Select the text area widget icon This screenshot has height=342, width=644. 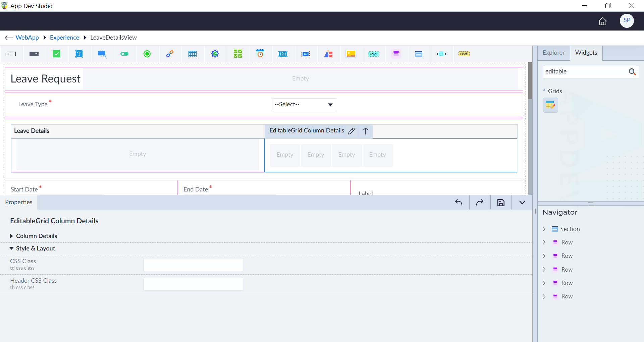(79, 54)
